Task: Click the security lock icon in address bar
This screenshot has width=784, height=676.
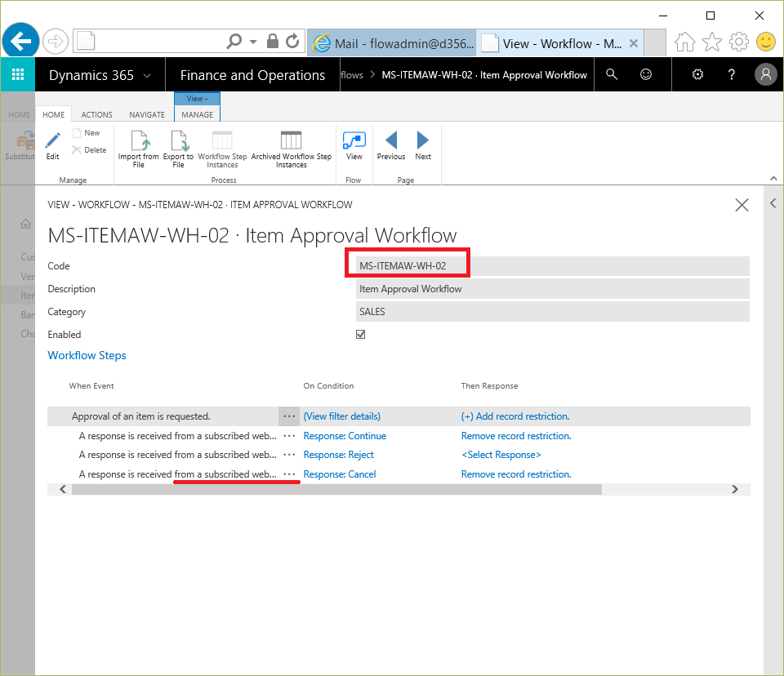Action: coord(273,41)
